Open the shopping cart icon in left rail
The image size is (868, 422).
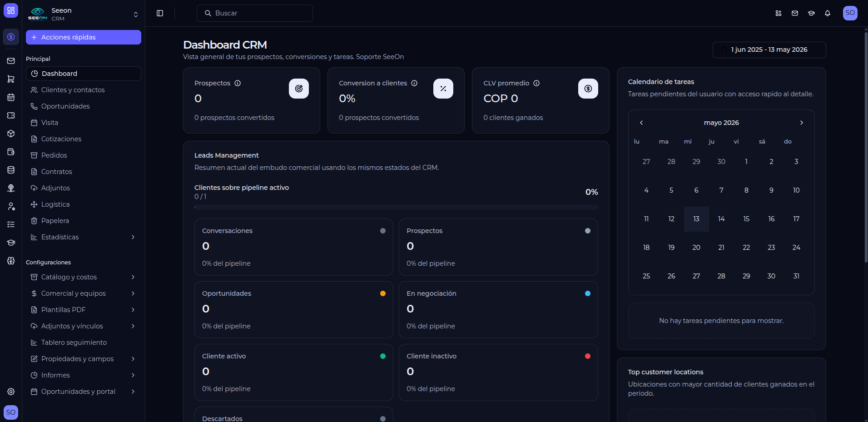(x=11, y=79)
